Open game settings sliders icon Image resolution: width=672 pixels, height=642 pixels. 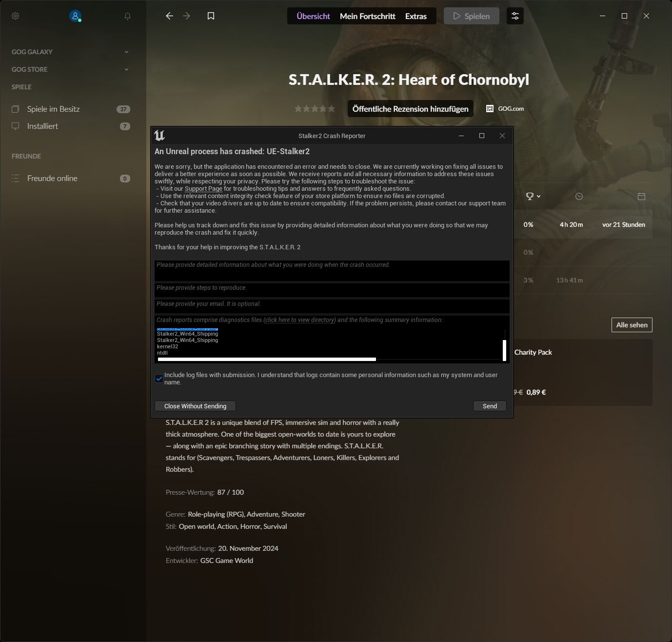point(515,16)
